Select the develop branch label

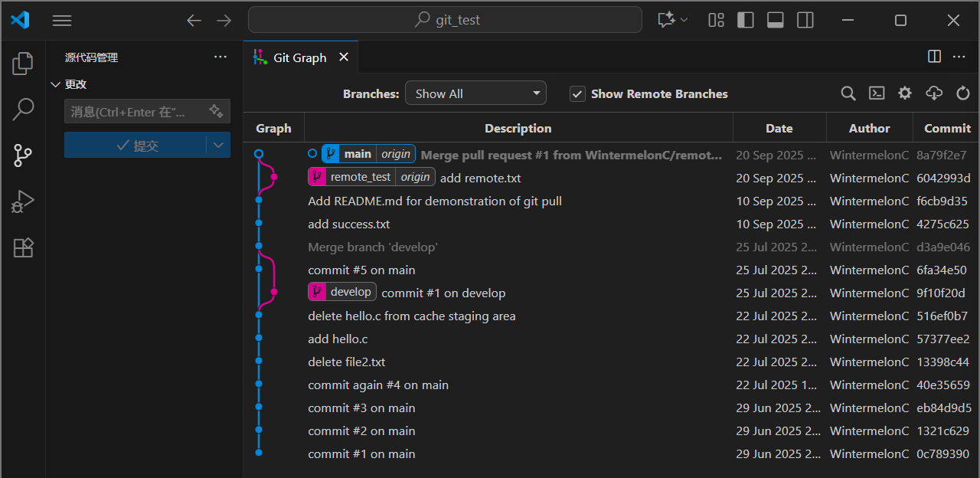[351, 292]
